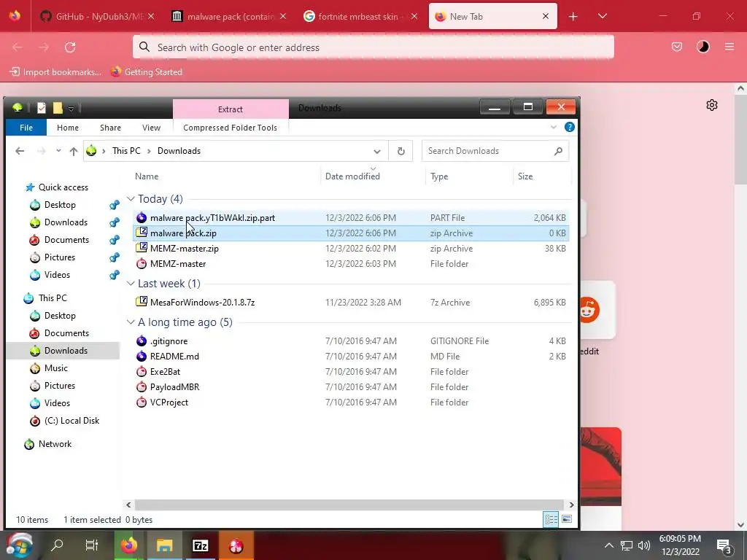The height and width of the screenshot is (560, 747).
Task: Open 7-Zip from the taskbar
Action: pos(200,545)
